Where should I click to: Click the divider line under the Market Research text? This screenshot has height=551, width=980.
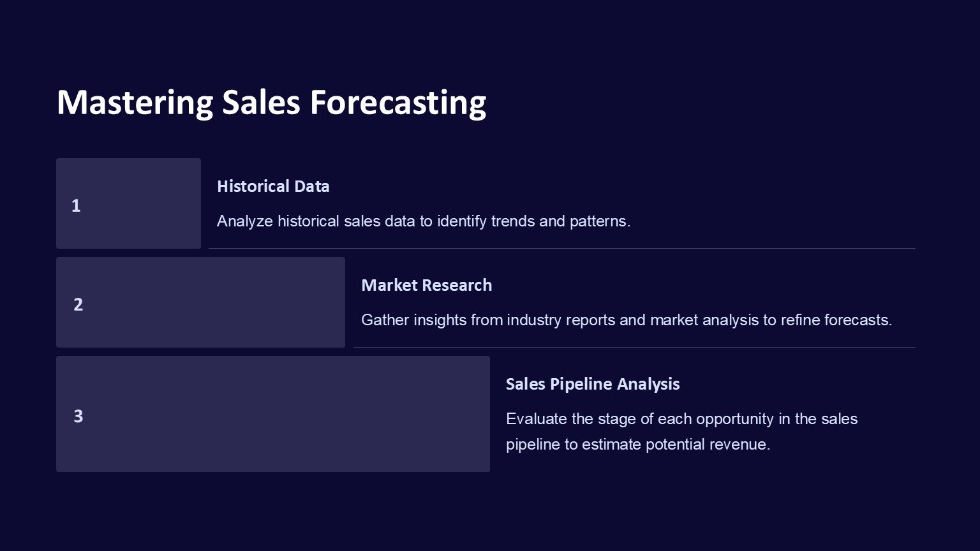pos(634,347)
